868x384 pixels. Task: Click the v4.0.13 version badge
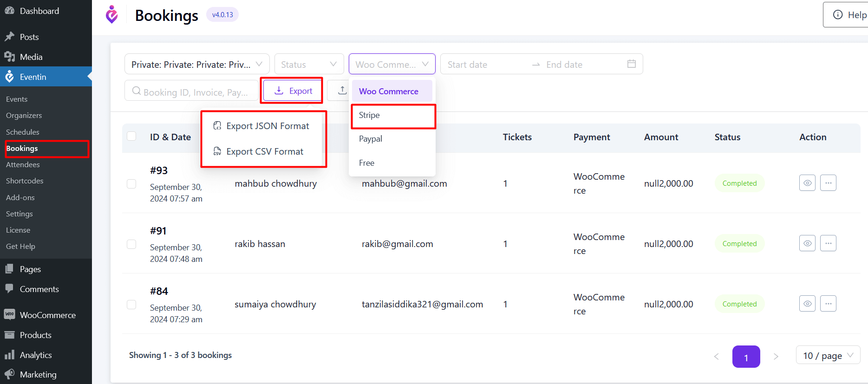222,15
